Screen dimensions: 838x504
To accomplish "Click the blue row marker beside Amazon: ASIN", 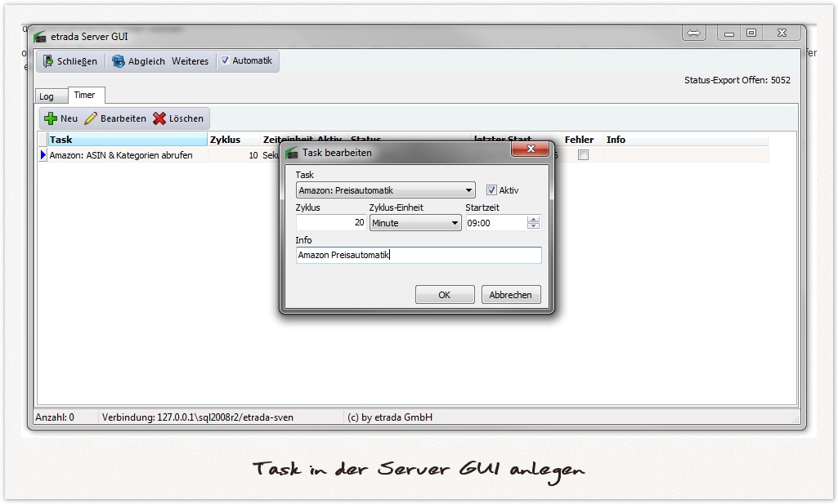I will coord(42,155).
